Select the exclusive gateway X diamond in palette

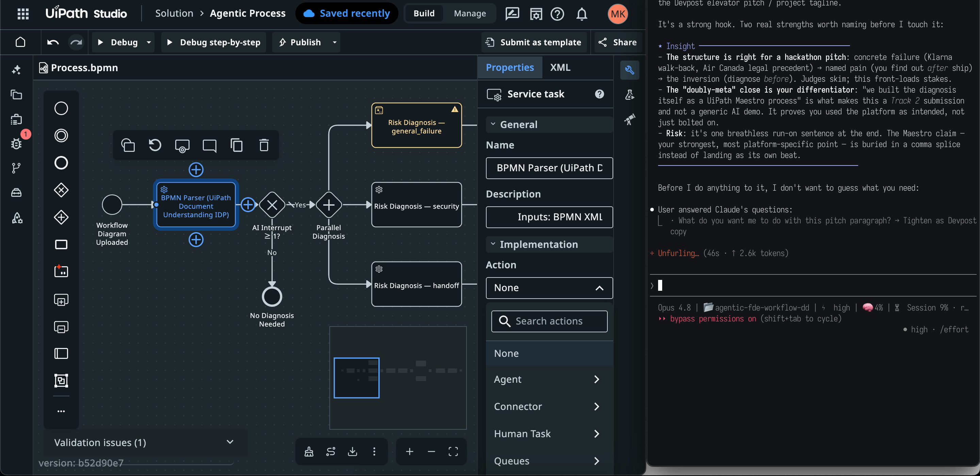pos(61,190)
